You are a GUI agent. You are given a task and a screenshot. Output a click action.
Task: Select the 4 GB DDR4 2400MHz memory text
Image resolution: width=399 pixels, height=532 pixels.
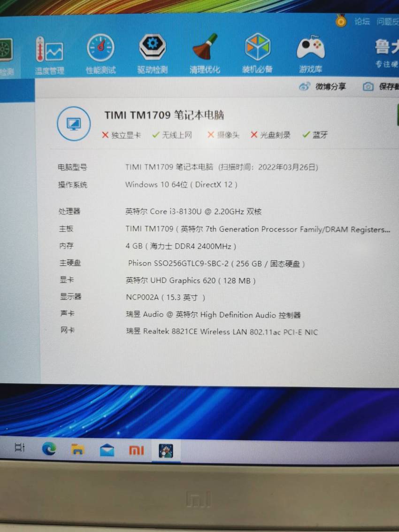[181, 246]
